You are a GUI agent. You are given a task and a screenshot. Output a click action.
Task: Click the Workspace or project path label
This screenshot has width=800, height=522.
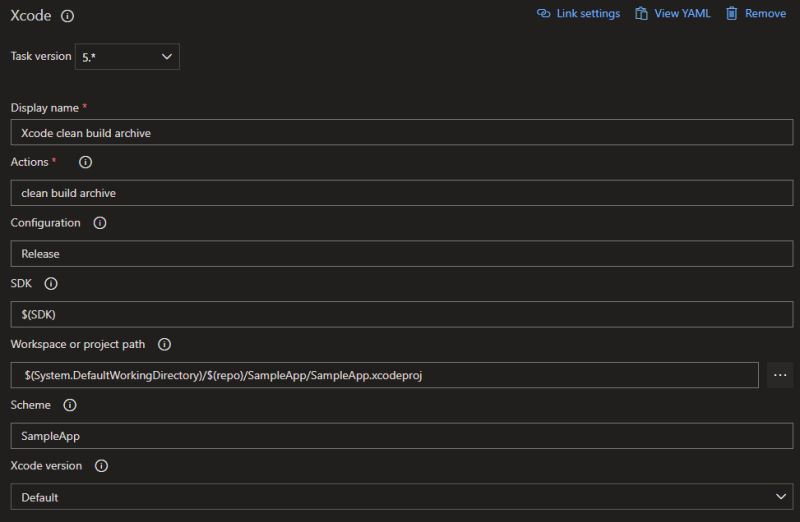(78, 344)
